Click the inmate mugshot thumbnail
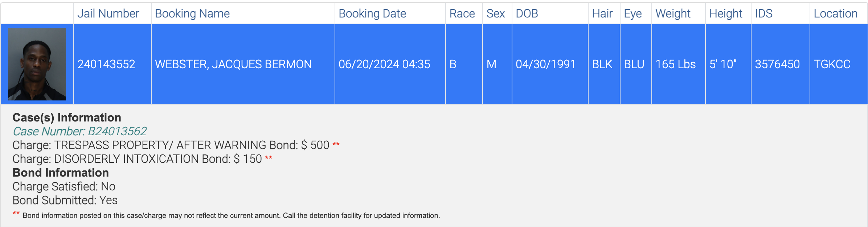Image resolution: width=868 pixels, height=227 pixels. [x=37, y=64]
